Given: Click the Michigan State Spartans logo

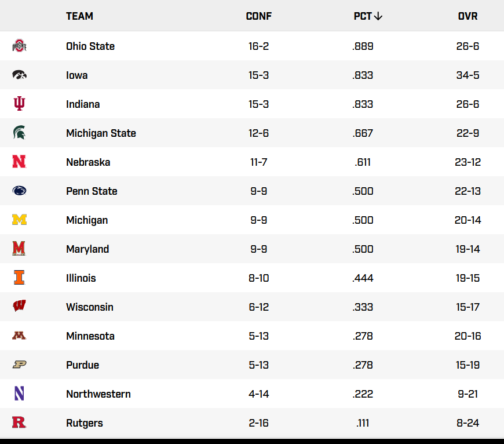Looking at the screenshot, I should tap(20, 133).
